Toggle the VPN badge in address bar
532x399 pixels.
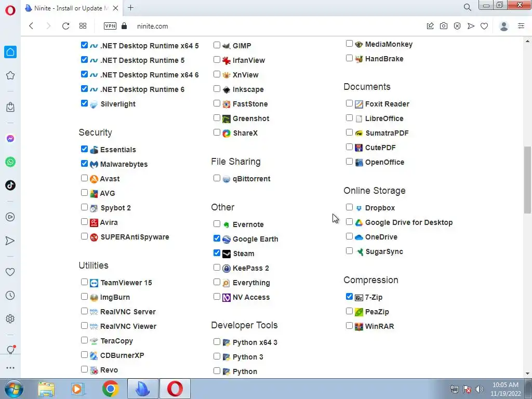110,26
